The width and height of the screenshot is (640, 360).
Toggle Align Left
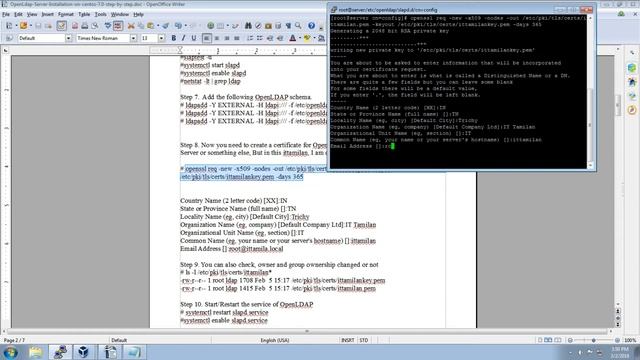(207, 38)
